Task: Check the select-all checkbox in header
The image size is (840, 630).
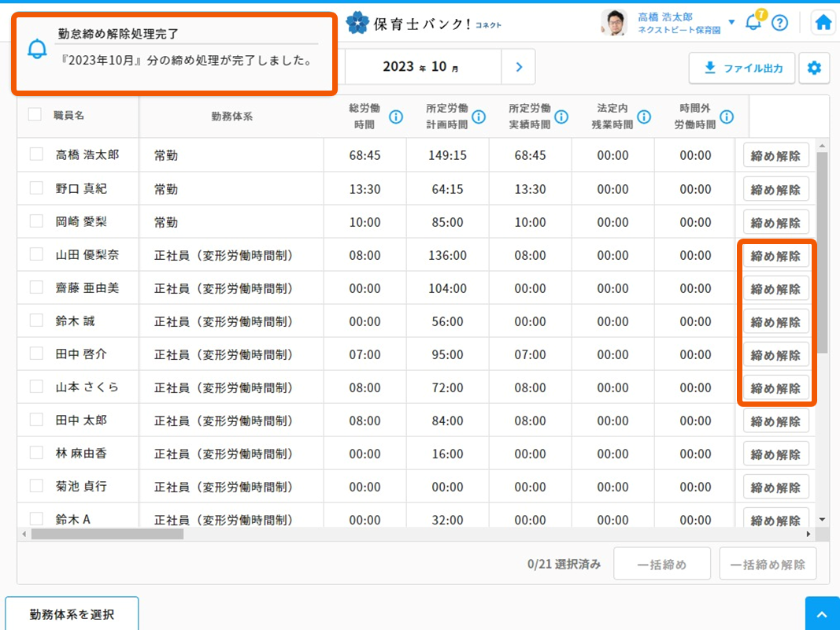Action: click(x=35, y=114)
